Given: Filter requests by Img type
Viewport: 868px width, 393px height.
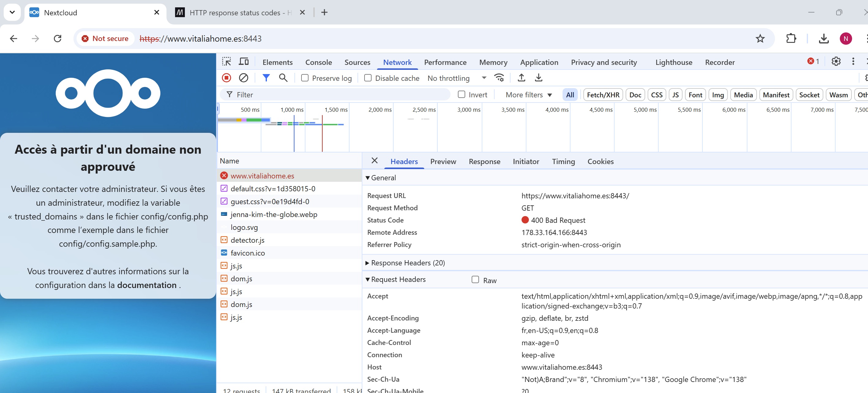Looking at the screenshot, I should tap(718, 95).
